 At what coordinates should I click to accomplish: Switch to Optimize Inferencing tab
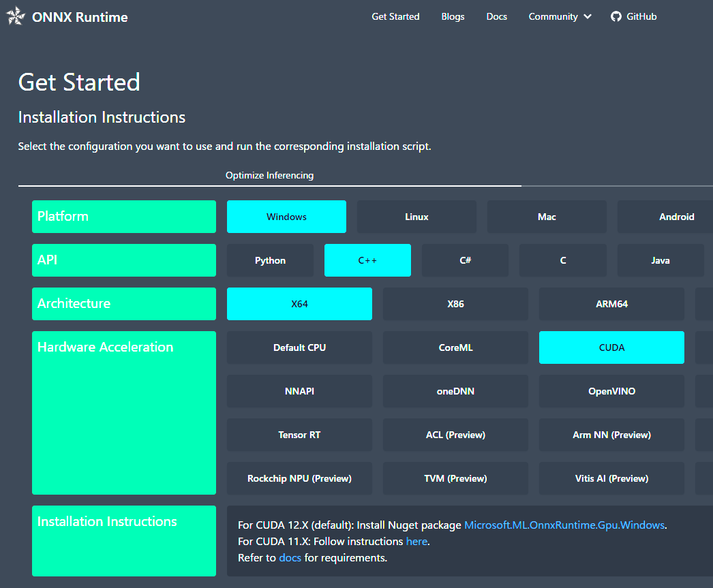[270, 175]
